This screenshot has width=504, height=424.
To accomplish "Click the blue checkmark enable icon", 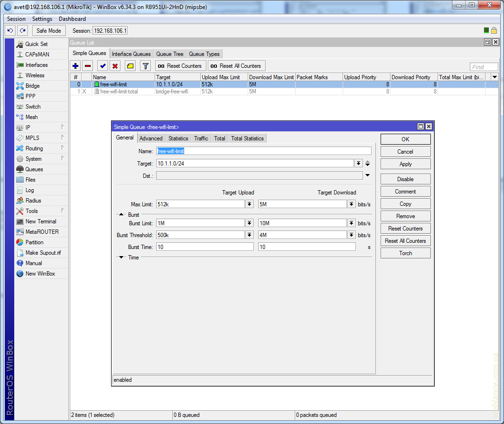I will tap(103, 66).
